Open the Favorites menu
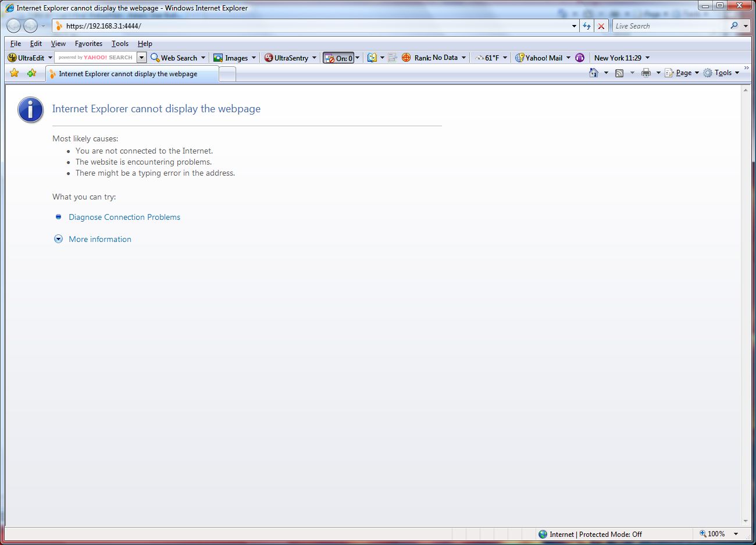This screenshot has height=545, width=756. click(88, 44)
